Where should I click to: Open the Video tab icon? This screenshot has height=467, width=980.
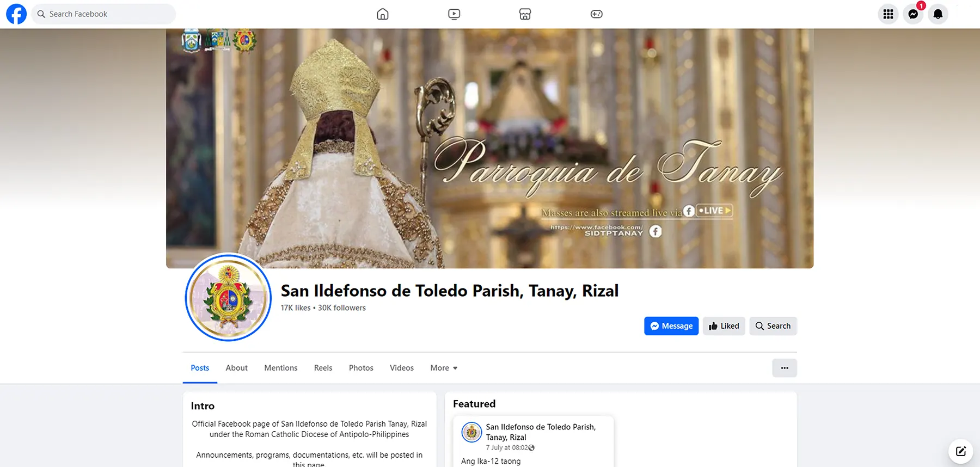tap(454, 14)
